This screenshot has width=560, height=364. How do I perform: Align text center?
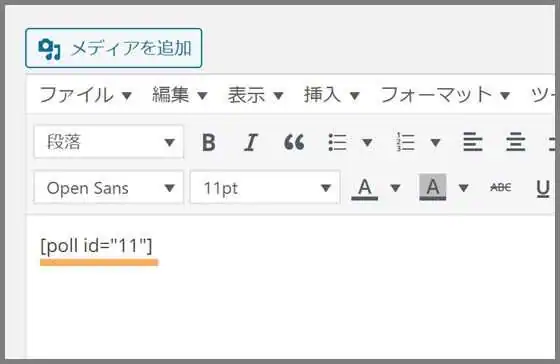click(x=516, y=142)
